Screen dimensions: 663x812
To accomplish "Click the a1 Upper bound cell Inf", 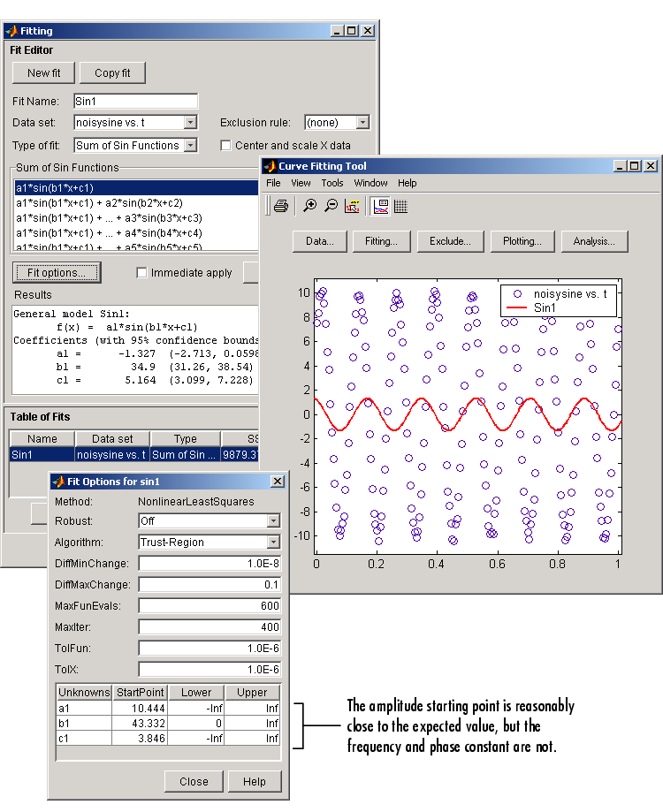I will tap(252, 708).
